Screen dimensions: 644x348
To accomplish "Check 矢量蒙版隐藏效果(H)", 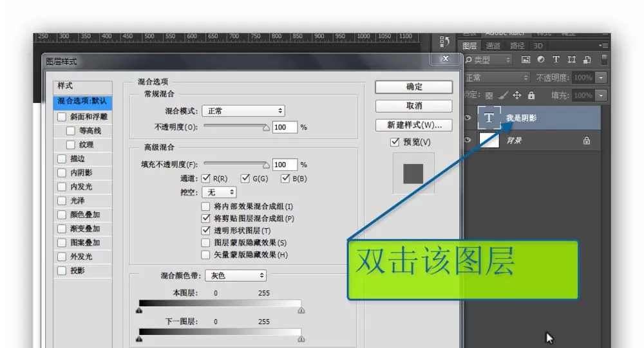I will 205,255.
